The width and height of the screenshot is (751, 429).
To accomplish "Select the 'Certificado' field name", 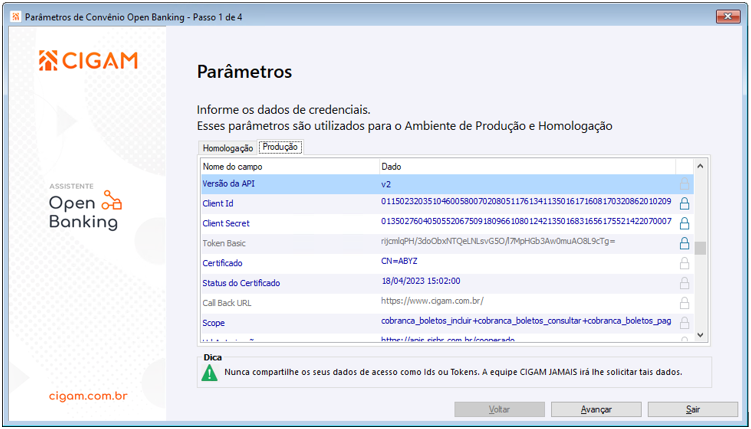I will pos(223,263).
